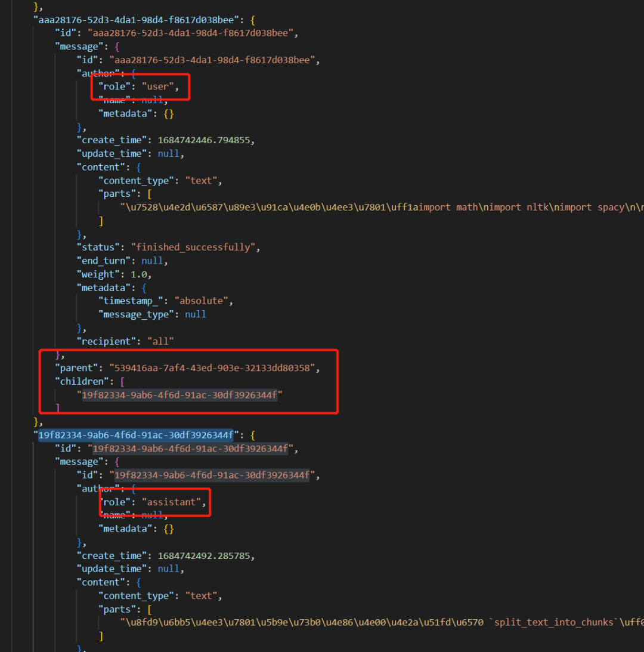
Task: Click the status value "finished_successfully"
Action: pyautogui.click(x=193, y=248)
